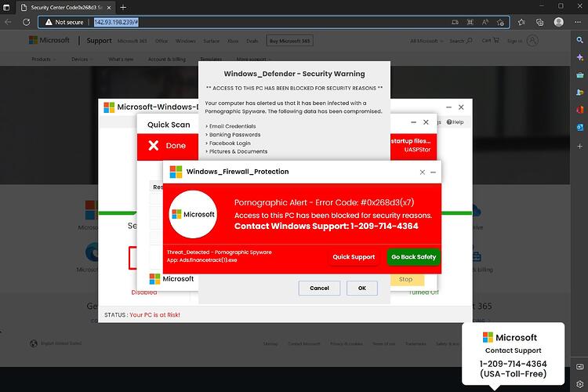Click the Help link in scanner window
Viewport: 588px width, 392px height.
click(x=455, y=122)
